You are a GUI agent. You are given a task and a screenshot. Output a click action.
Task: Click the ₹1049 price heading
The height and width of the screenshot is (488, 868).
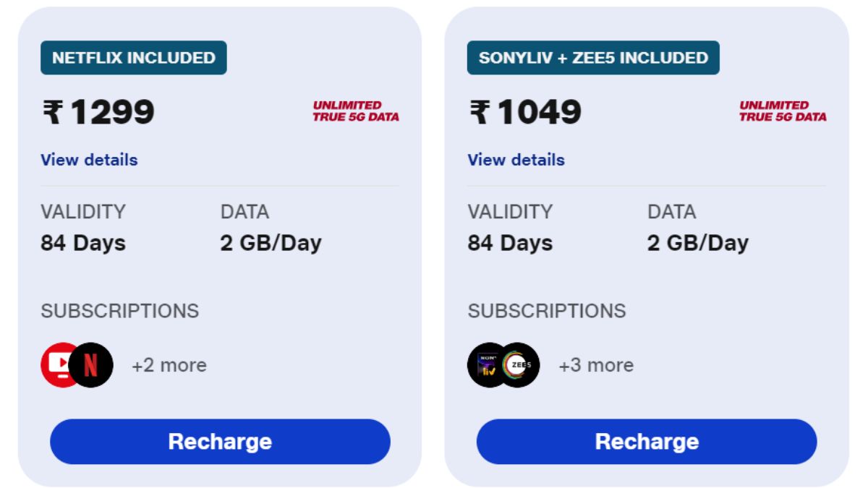click(x=525, y=112)
